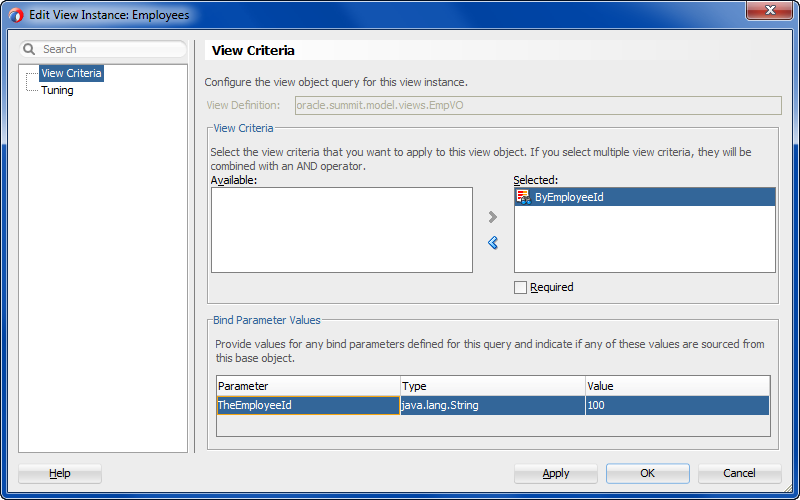
Task: Click the View Definition field
Action: 538,106
